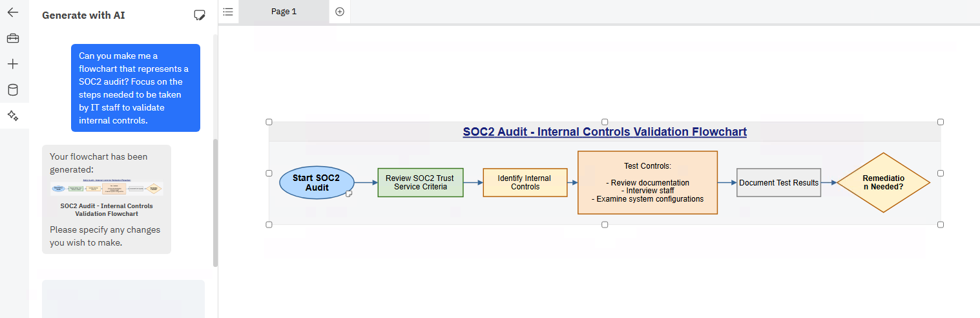Open the toolbox briefcase icon
Viewport: 980px width, 318px height.
[13, 38]
